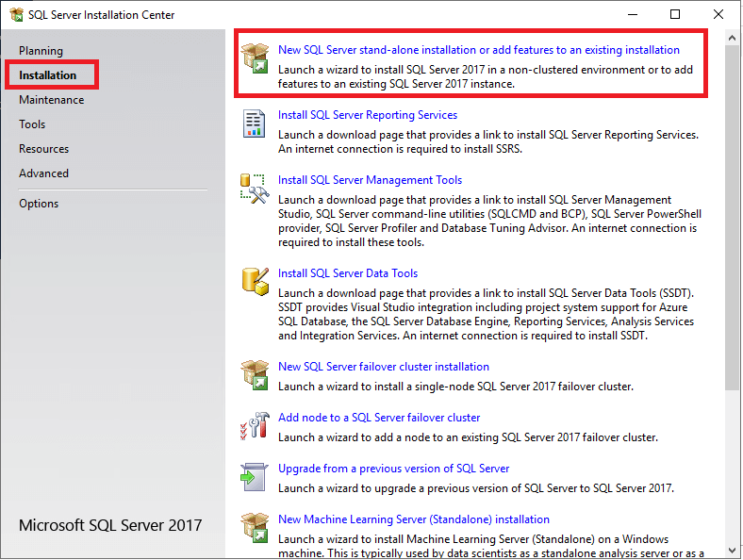743x560 pixels.
Task: Click text 'features to an existing SQL Server 2017 instance.'
Action: coord(396,84)
